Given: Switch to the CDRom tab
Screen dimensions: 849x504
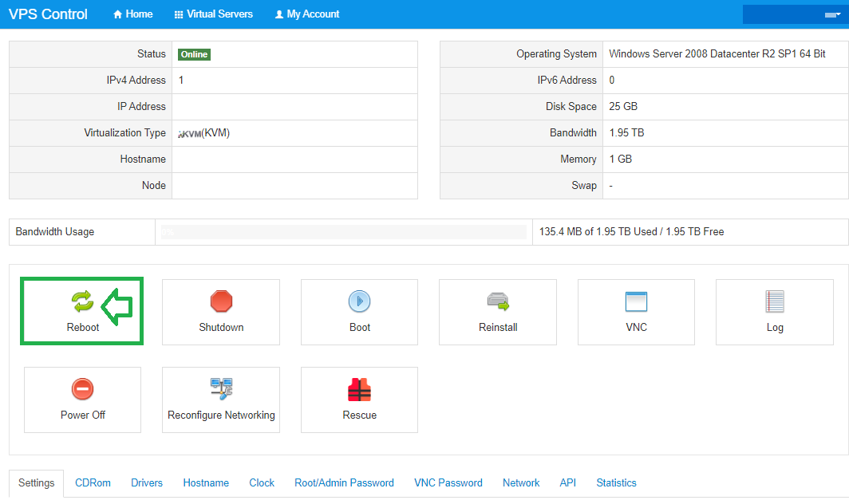Looking at the screenshot, I should pyautogui.click(x=93, y=482).
